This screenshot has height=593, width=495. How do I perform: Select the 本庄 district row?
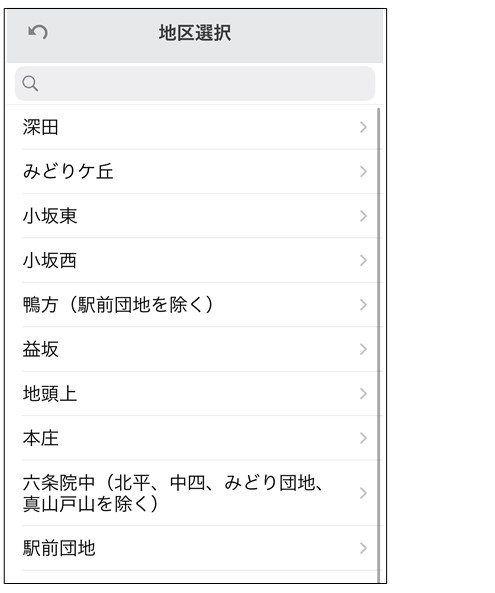tap(193, 438)
